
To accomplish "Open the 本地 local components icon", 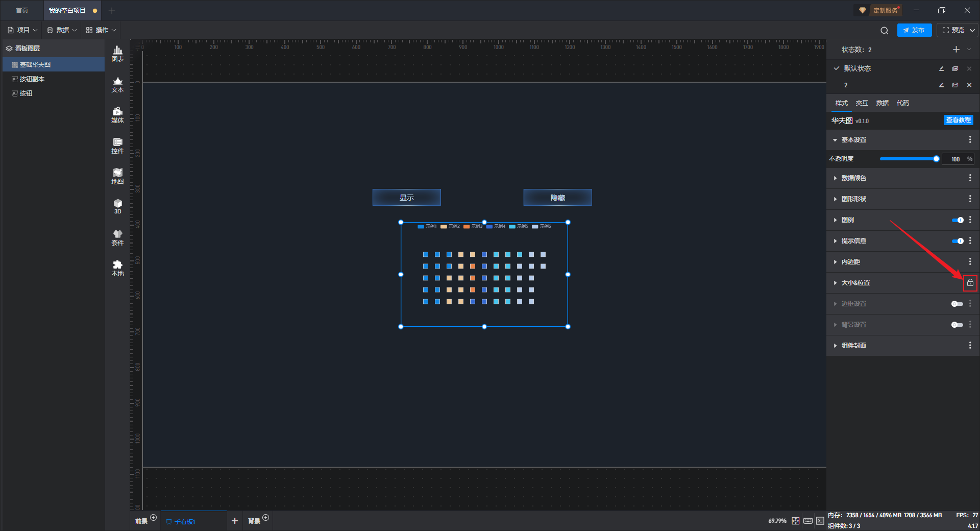I will click(x=117, y=268).
